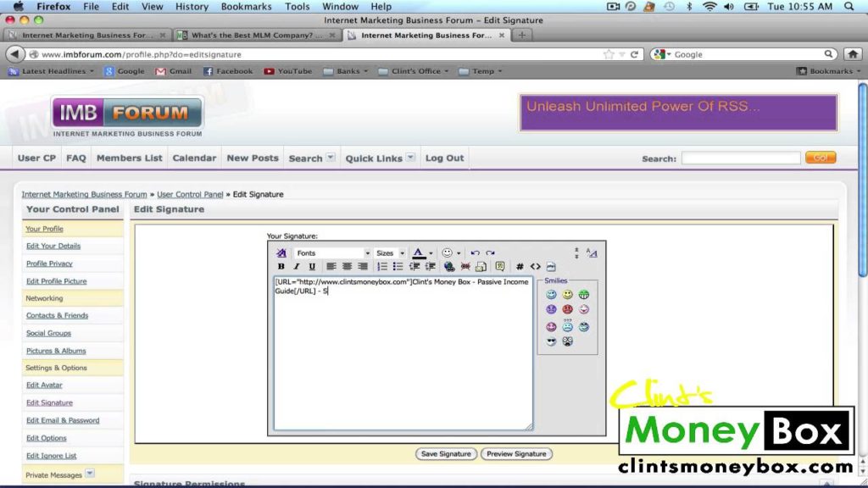Open the Calendar nav item

tap(194, 158)
